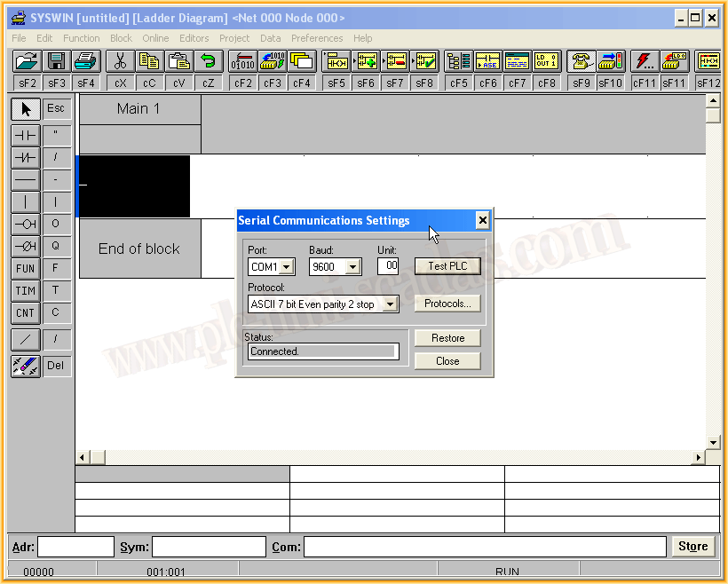Click the Store button
This screenshot has height=584, width=728.
point(692,546)
